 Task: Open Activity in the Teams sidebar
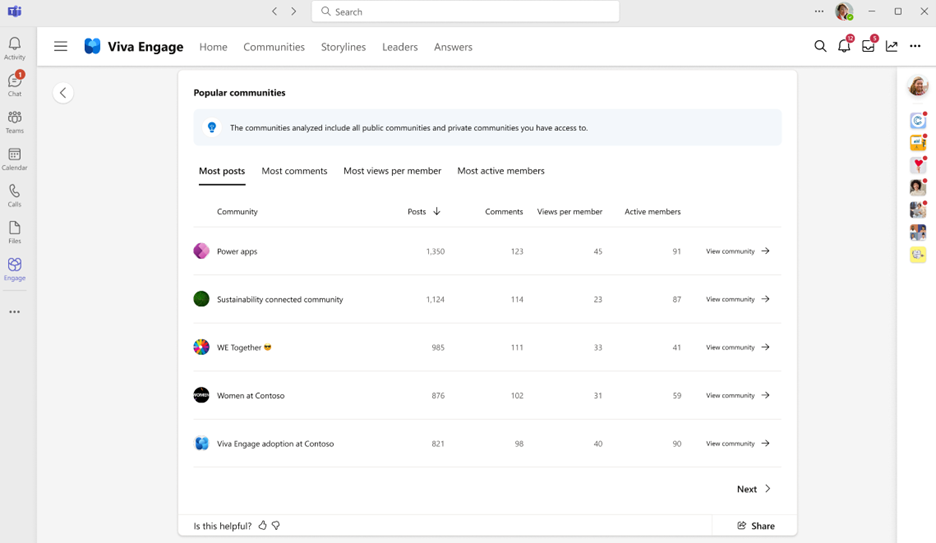tap(14, 48)
